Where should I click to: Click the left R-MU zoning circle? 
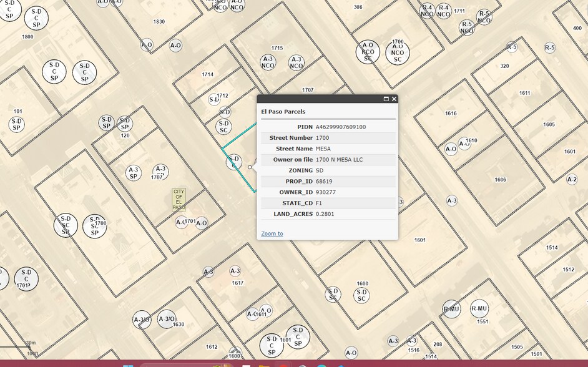pos(451,309)
